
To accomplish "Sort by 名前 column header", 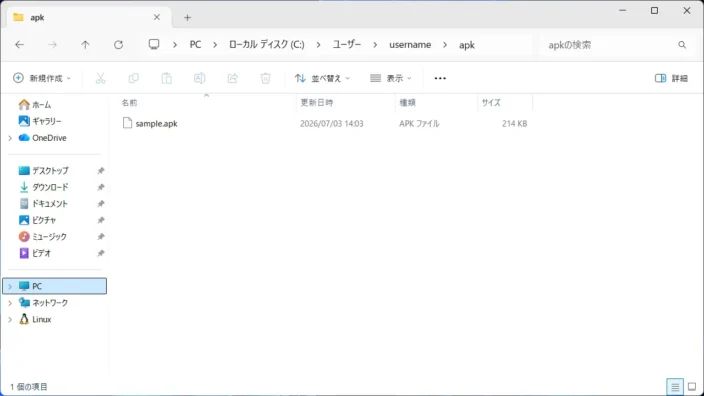I will pyautogui.click(x=206, y=103).
